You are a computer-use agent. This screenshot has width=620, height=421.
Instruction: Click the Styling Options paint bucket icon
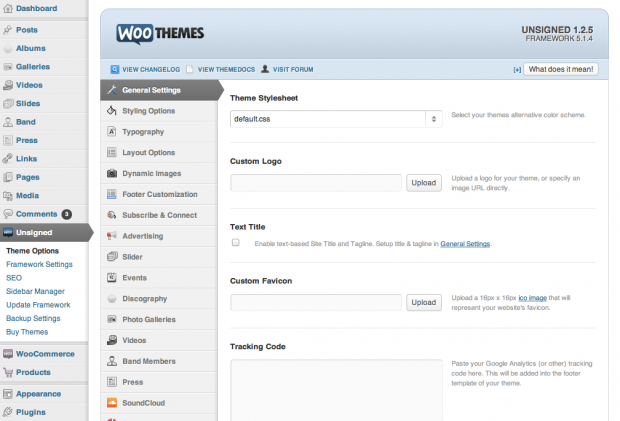(112, 111)
